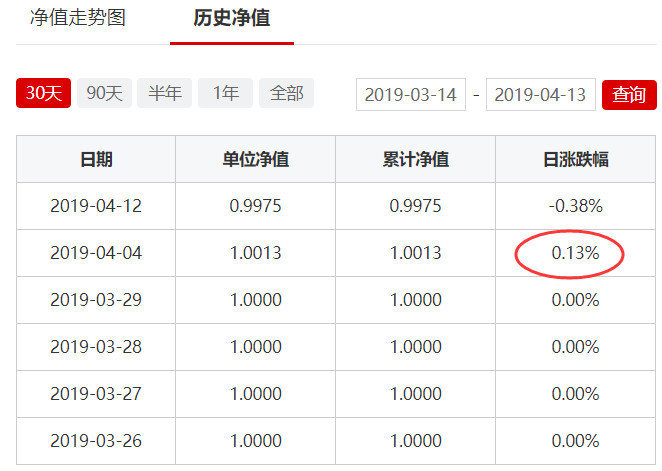662x471 pixels.
Task: Select the date cell 2019-04-04
Action: click(x=96, y=253)
